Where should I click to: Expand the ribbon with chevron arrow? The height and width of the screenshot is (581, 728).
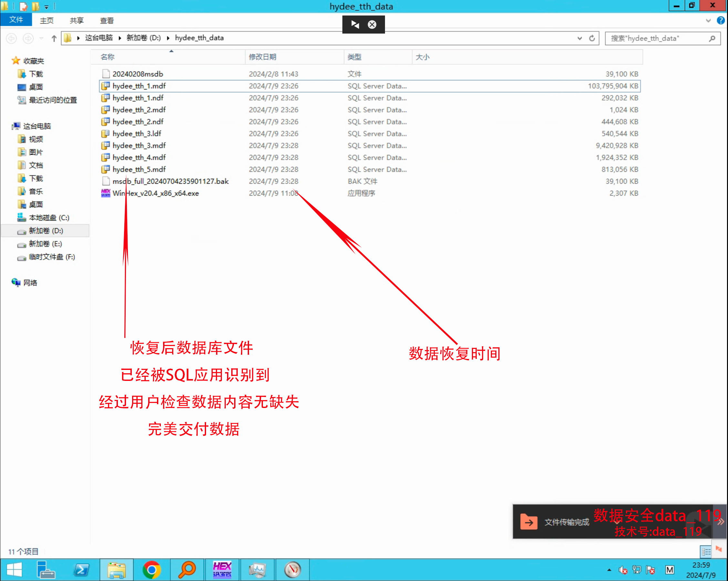click(708, 21)
